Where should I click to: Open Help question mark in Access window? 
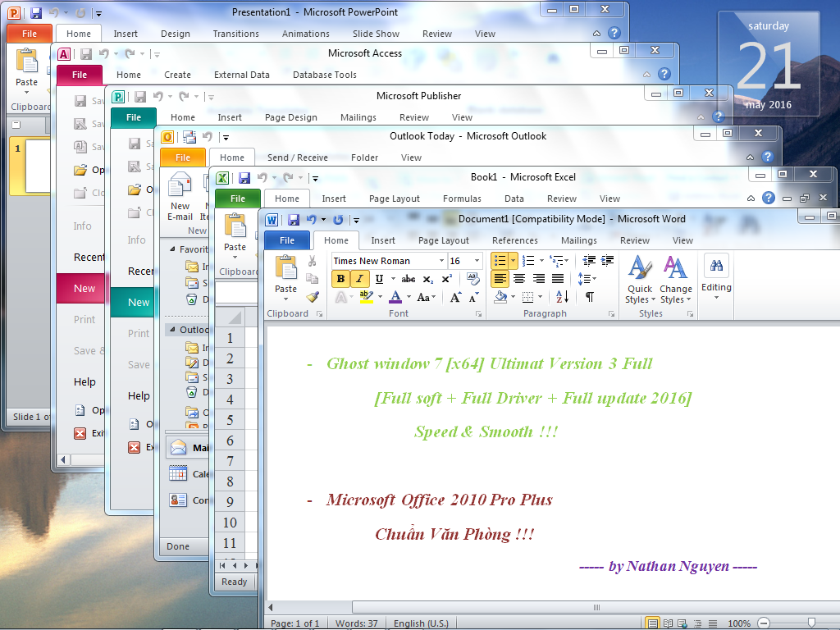click(664, 74)
